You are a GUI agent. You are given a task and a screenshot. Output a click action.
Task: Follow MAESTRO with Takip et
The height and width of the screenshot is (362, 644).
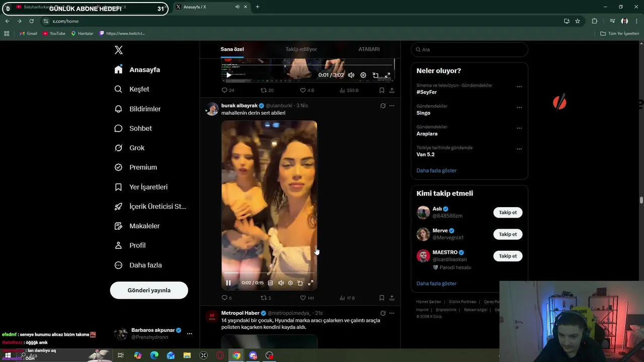(x=508, y=256)
